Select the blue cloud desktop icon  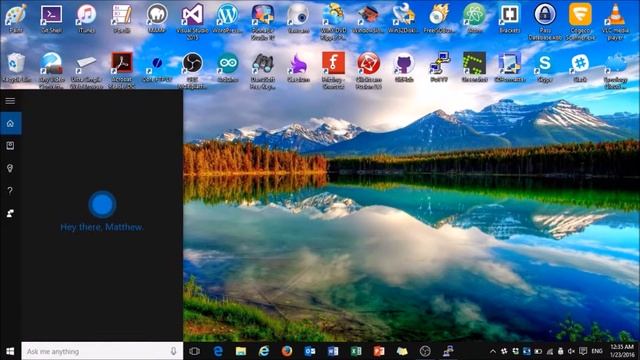click(616, 70)
